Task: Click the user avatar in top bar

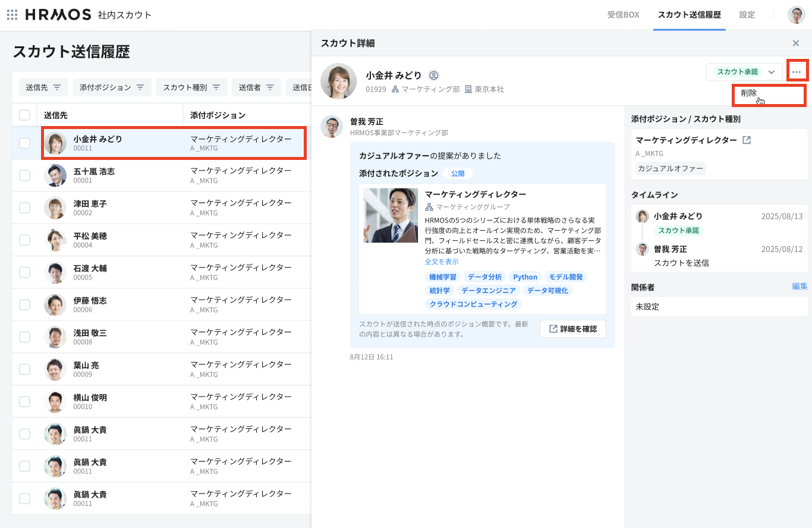Action: coord(796,15)
